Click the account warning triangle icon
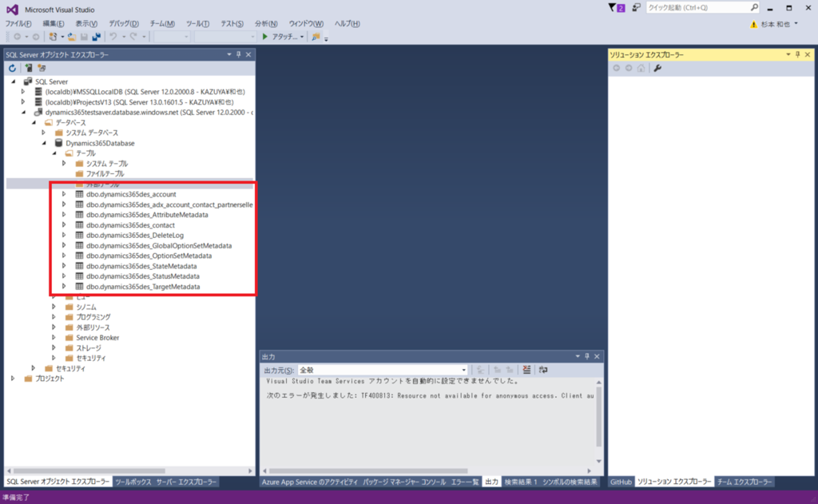 point(753,25)
